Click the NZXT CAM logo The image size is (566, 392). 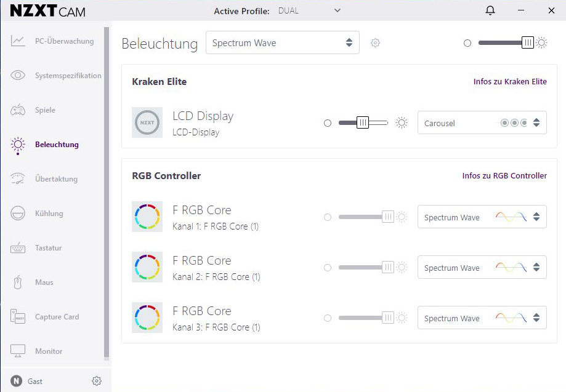pyautogui.click(x=47, y=11)
